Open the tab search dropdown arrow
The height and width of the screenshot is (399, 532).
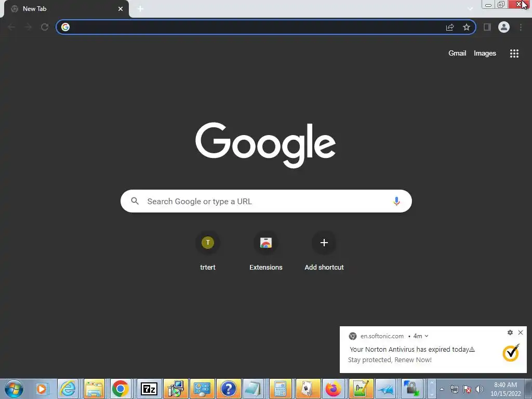point(470,9)
